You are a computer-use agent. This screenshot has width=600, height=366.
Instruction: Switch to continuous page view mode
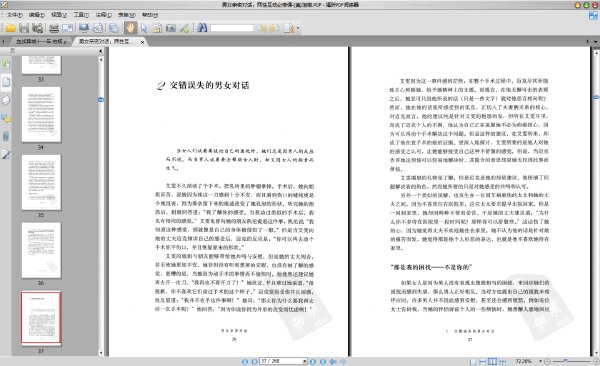click(x=483, y=361)
